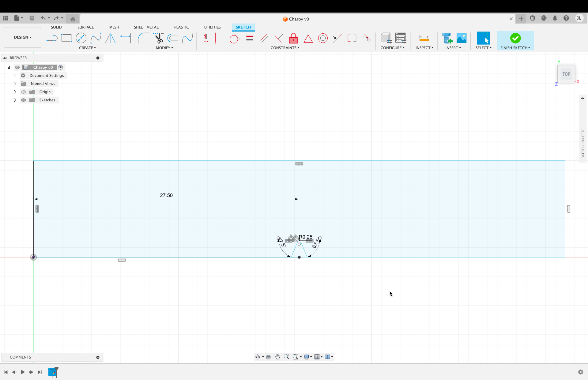Image resolution: width=588 pixels, height=380 pixels.
Task: Choose the Sketch Dimension tool
Action: (125, 38)
